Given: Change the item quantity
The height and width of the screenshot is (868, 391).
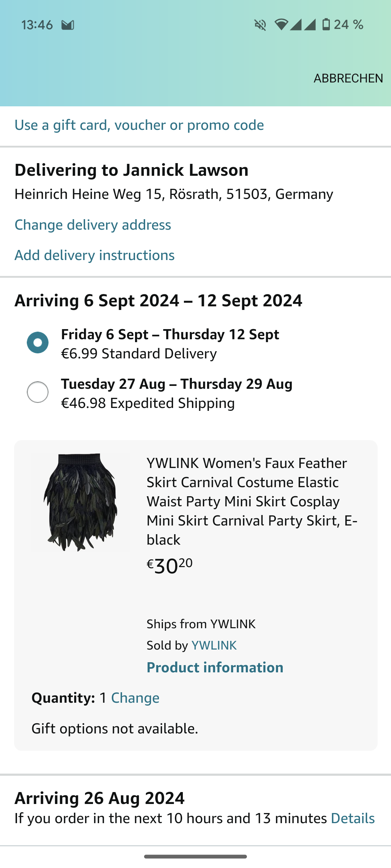Looking at the screenshot, I should point(135,698).
